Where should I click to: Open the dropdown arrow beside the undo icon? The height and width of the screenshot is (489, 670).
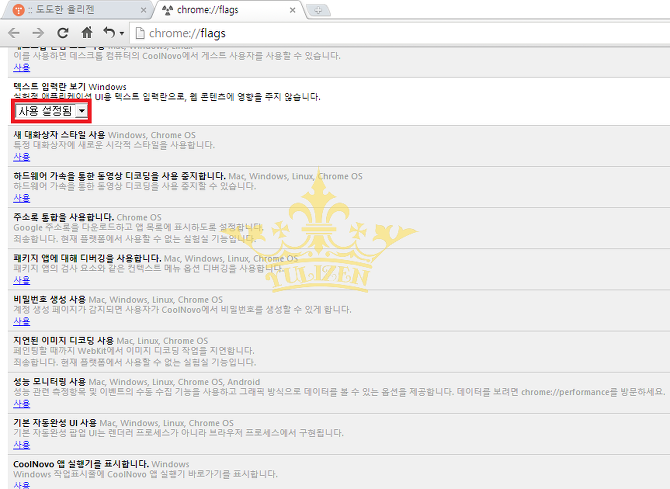pyautogui.click(x=122, y=33)
